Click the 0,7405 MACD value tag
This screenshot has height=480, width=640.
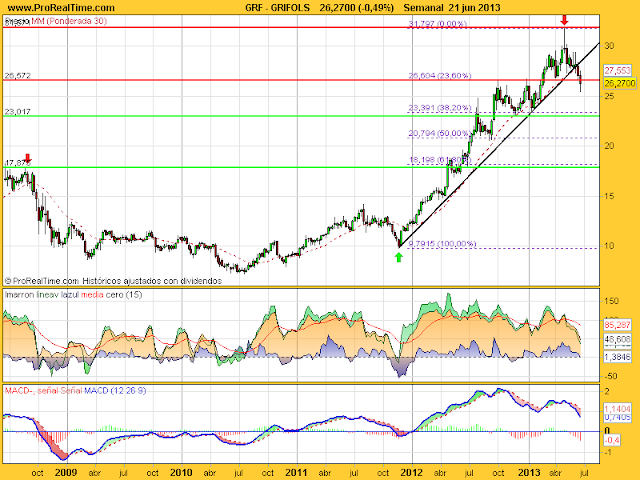(x=618, y=417)
